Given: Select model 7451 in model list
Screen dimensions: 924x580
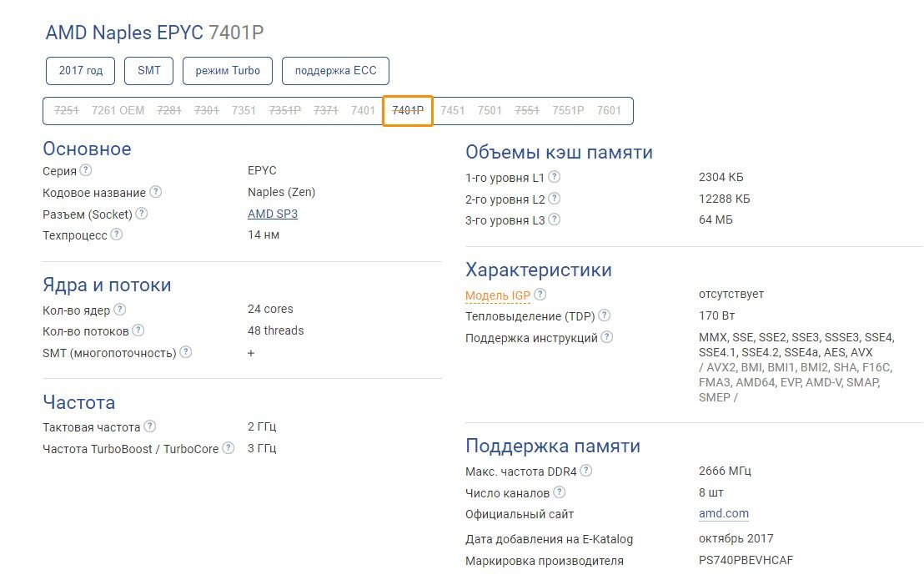Looking at the screenshot, I should (x=453, y=111).
